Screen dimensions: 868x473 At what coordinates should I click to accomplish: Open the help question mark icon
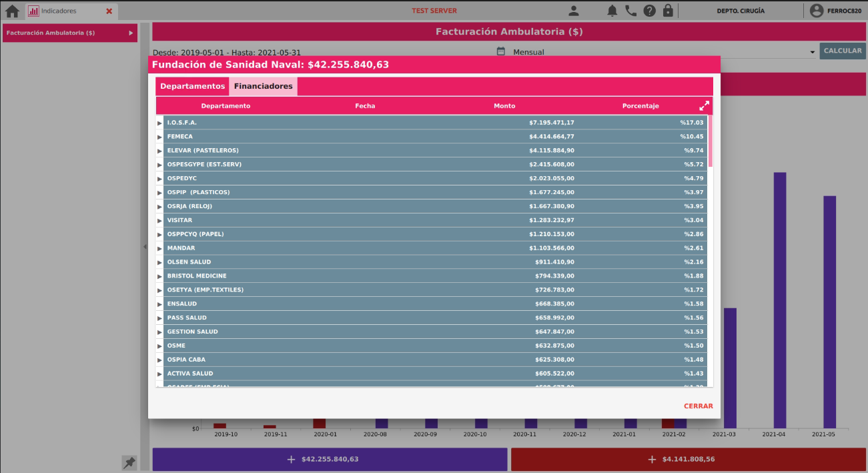click(x=649, y=11)
